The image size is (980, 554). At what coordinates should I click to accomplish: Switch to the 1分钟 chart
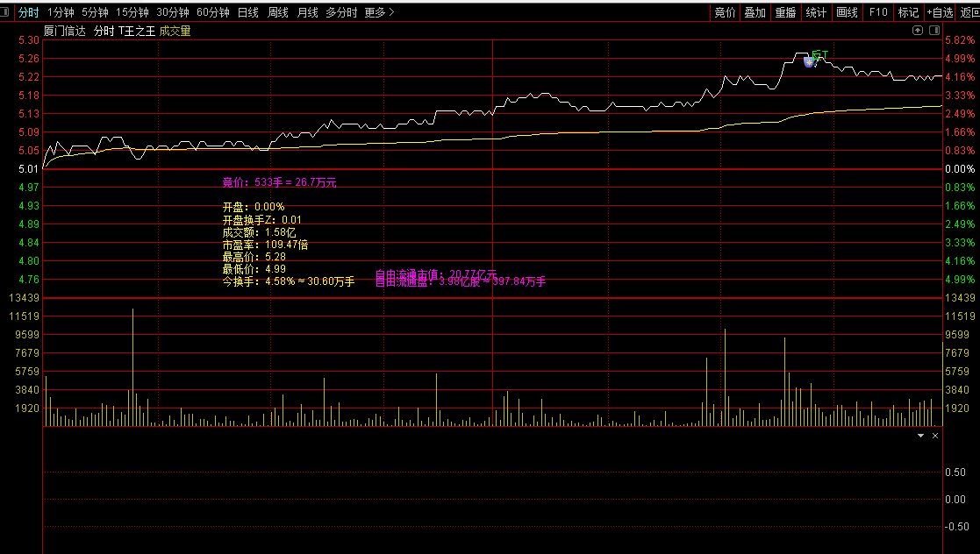click(x=61, y=12)
